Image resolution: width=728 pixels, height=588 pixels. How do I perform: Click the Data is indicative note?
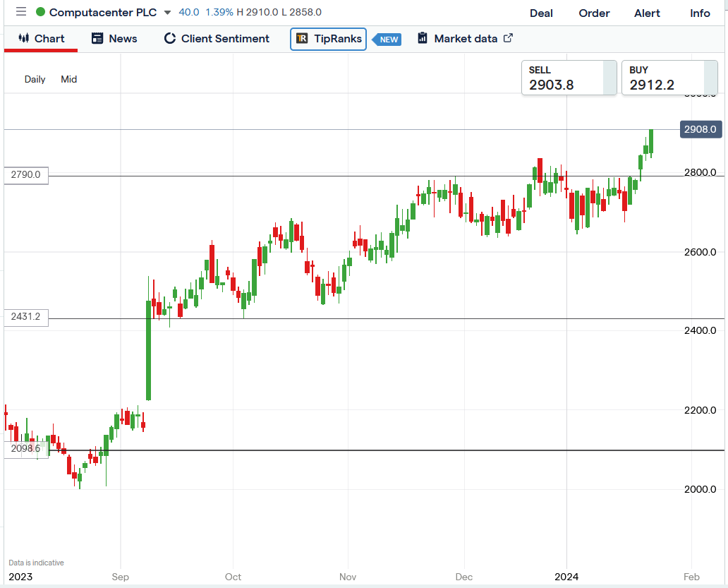point(36,563)
